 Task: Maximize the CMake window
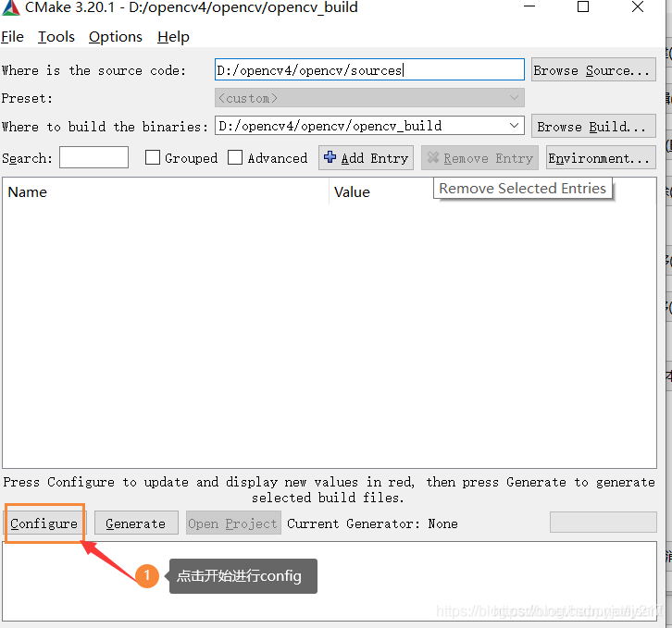click(x=583, y=6)
